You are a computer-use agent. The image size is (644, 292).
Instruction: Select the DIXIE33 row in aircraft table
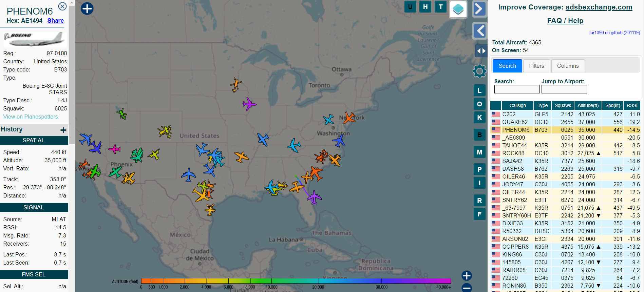pos(565,224)
